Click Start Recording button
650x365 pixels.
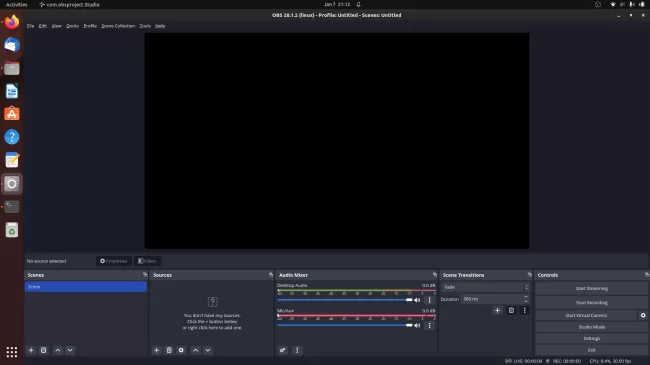(x=592, y=302)
